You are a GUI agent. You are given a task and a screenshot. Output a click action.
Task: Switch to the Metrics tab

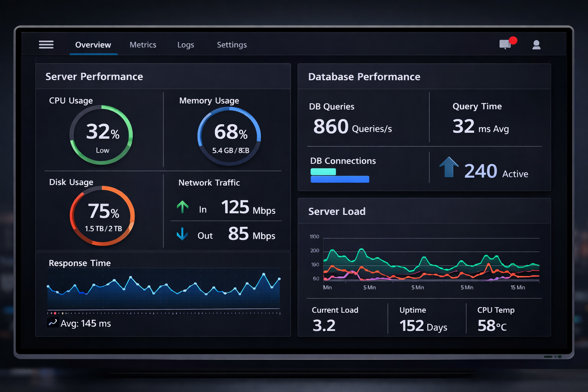[x=143, y=45]
